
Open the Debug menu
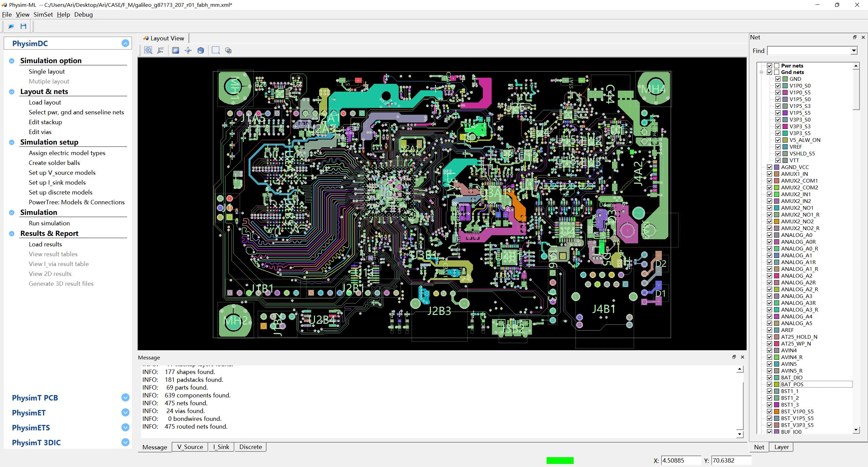pyautogui.click(x=83, y=15)
